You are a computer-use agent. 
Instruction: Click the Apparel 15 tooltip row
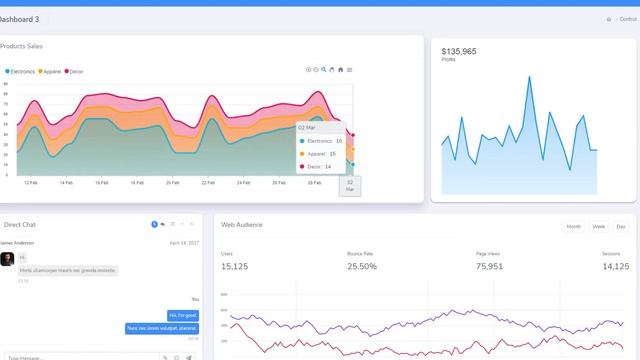pos(318,154)
